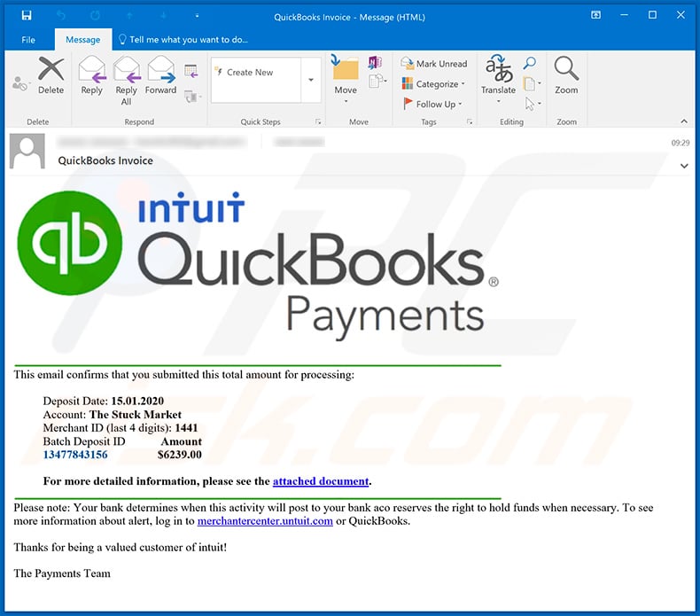Open the Related items icon dropdown

pos(533,83)
